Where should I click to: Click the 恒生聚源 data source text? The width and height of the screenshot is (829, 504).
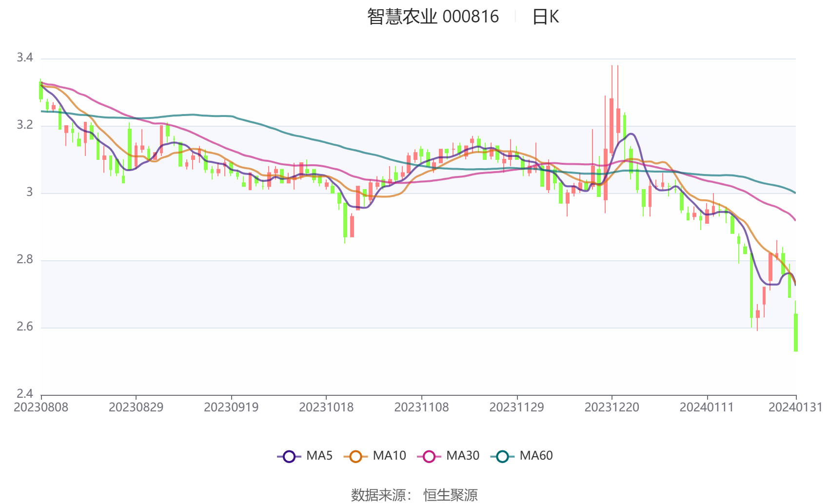click(451, 495)
